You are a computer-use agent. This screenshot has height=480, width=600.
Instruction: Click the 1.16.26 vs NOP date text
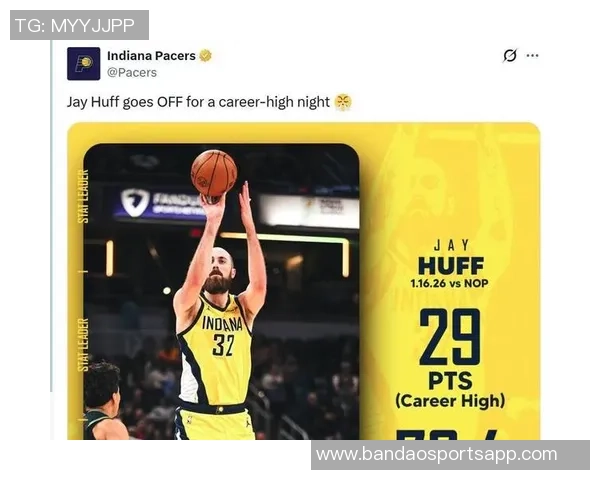pyautogui.click(x=449, y=284)
